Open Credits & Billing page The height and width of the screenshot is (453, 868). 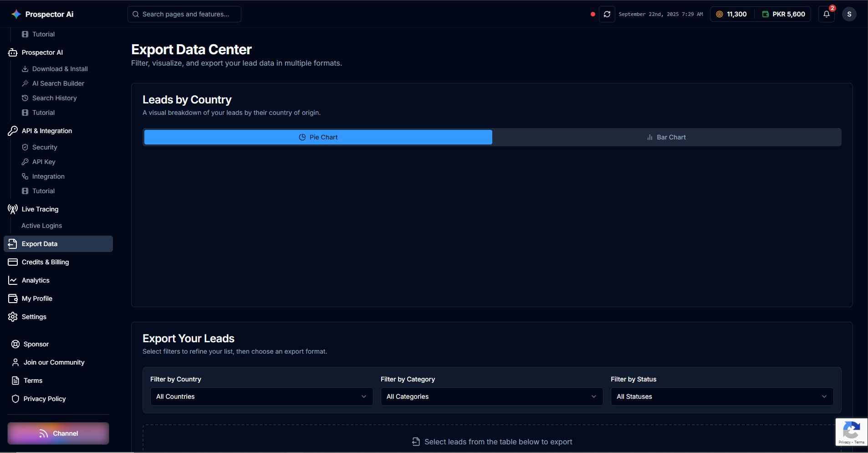pyautogui.click(x=45, y=262)
